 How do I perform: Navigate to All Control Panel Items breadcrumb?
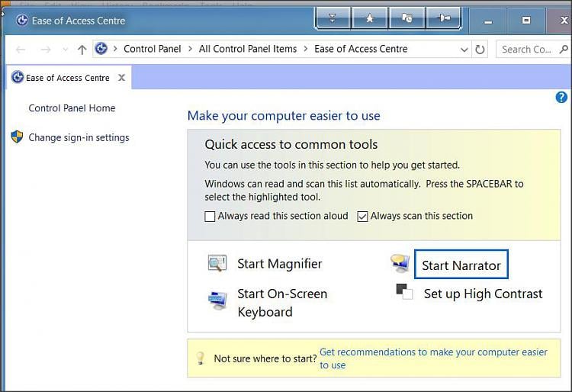coord(248,49)
